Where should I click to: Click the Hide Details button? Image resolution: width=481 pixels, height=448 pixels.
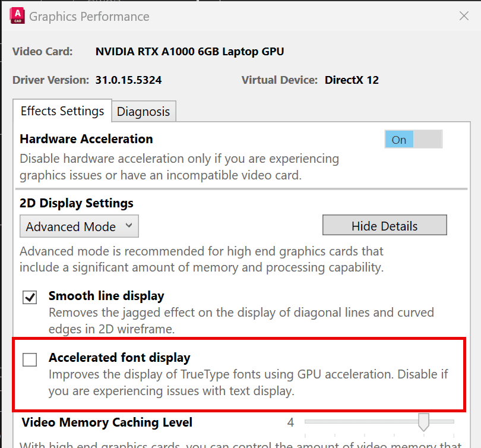pos(384,225)
